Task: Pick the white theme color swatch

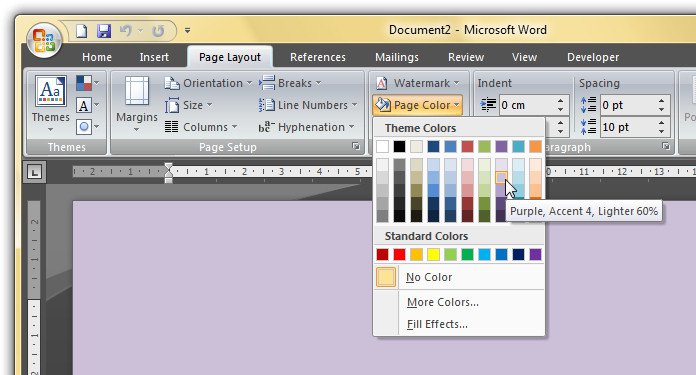Action: point(382,146)
